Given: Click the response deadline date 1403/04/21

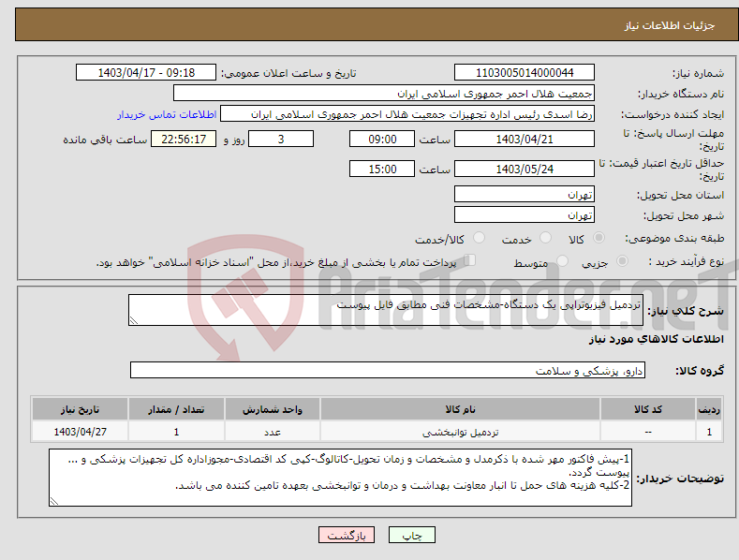Looking at the screenshot, I should point(525,139).
